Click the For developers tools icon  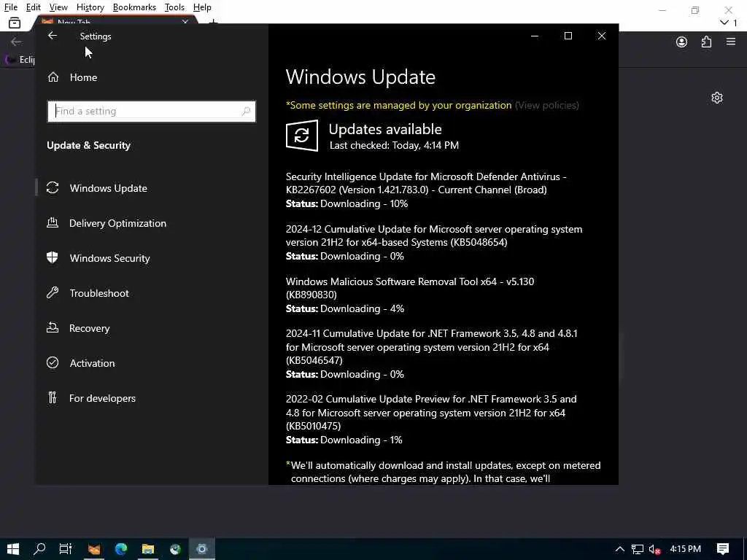(x=53, y=397)
